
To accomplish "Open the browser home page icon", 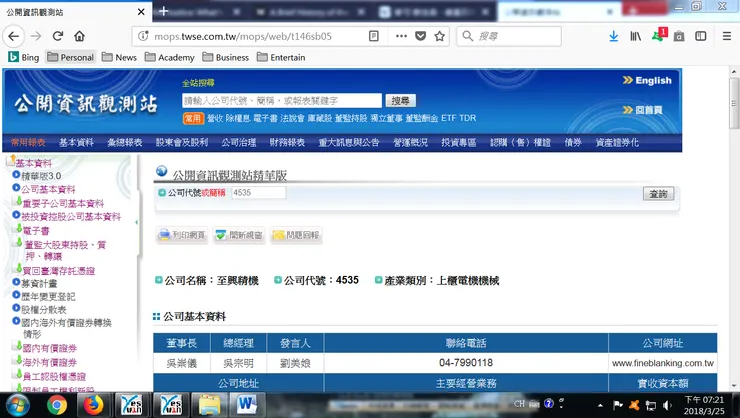I will [79, 36].
